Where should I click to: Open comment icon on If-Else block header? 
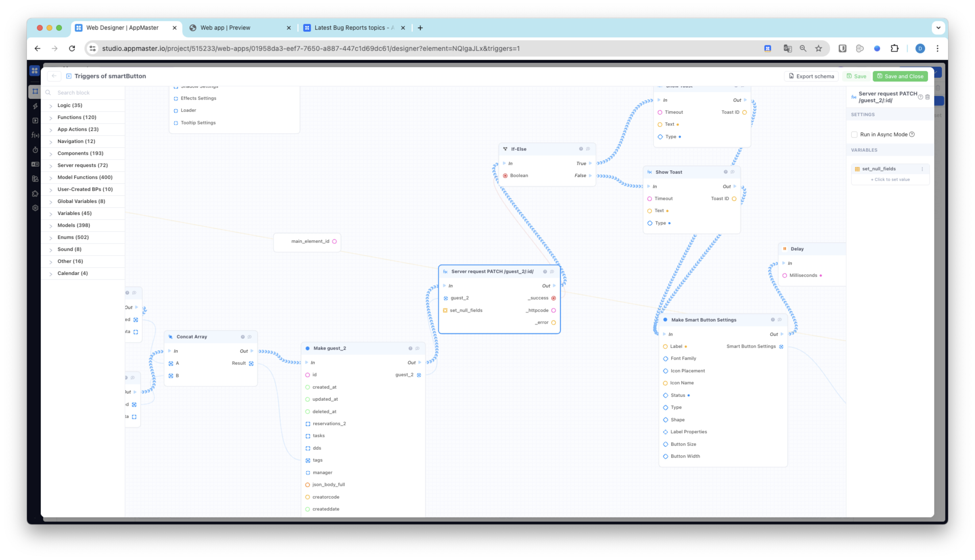pyautogui.click(x=588, y=149)
